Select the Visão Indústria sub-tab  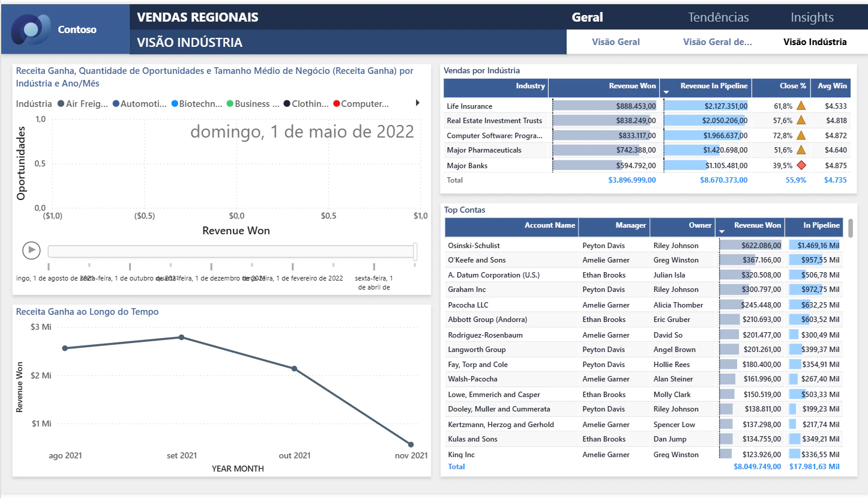point(815,42)
